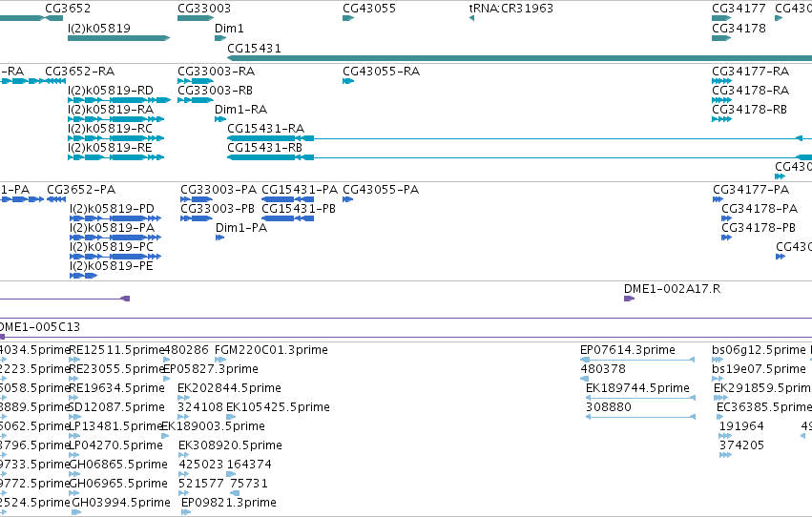Select transcript CG33003-RA
Image resolution: width=812 pixels, height=517 pixels.
click(x=216, y=71)
